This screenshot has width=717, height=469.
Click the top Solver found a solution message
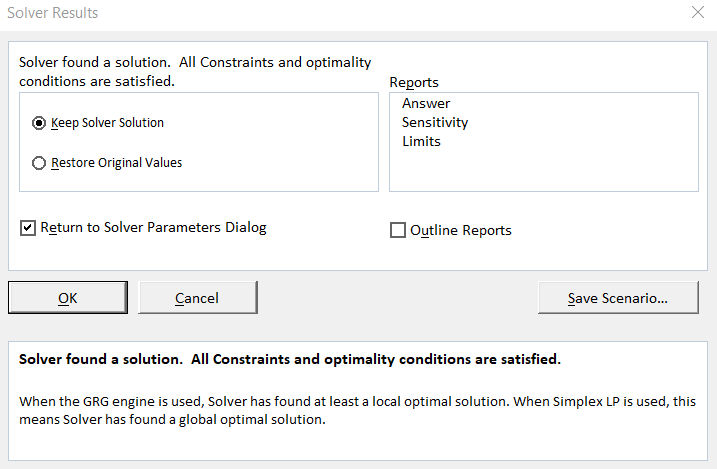pyautogui.click(x=195, y=71)
